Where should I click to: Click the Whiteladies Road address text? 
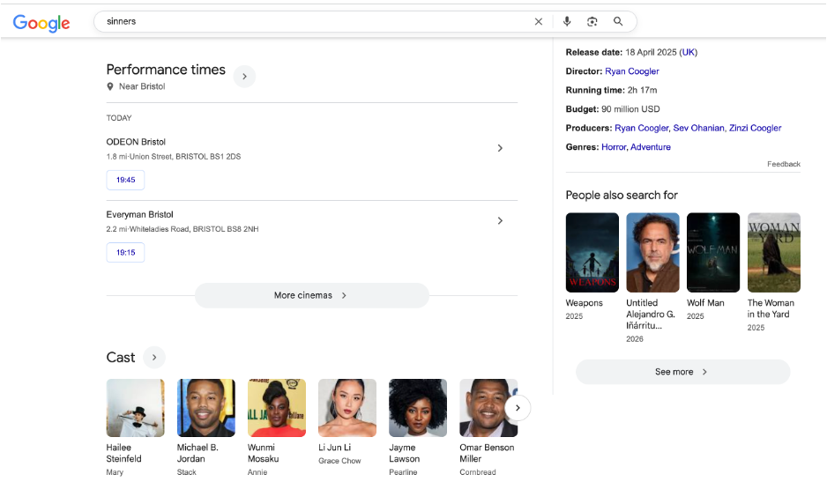click(x=194, y=229)
